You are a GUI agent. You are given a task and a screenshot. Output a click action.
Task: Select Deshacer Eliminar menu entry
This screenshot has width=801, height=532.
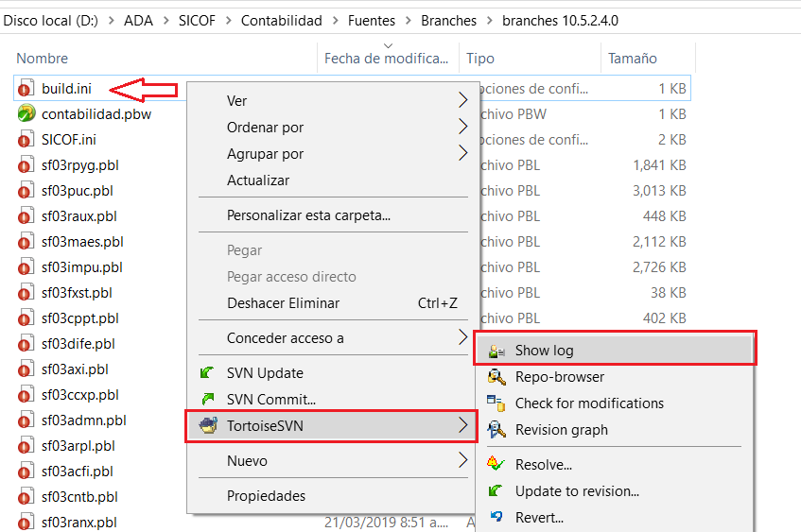[283, 303]
